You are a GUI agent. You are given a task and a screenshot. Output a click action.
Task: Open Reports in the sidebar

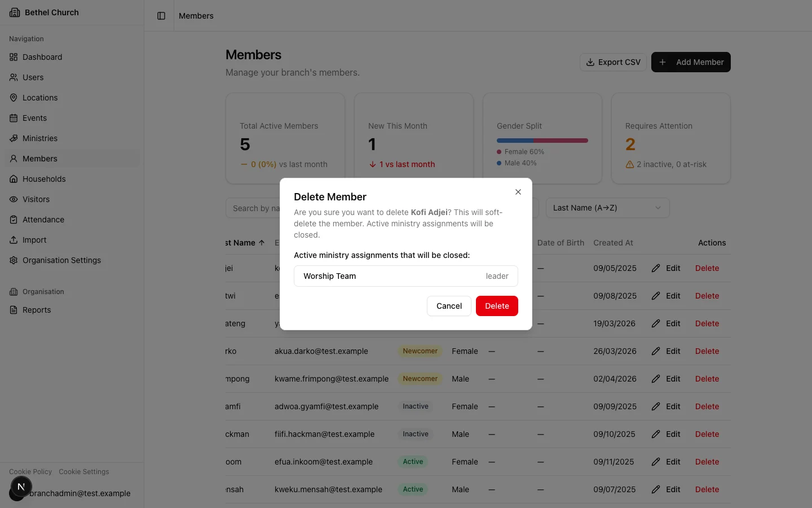(x=72, y=310)
